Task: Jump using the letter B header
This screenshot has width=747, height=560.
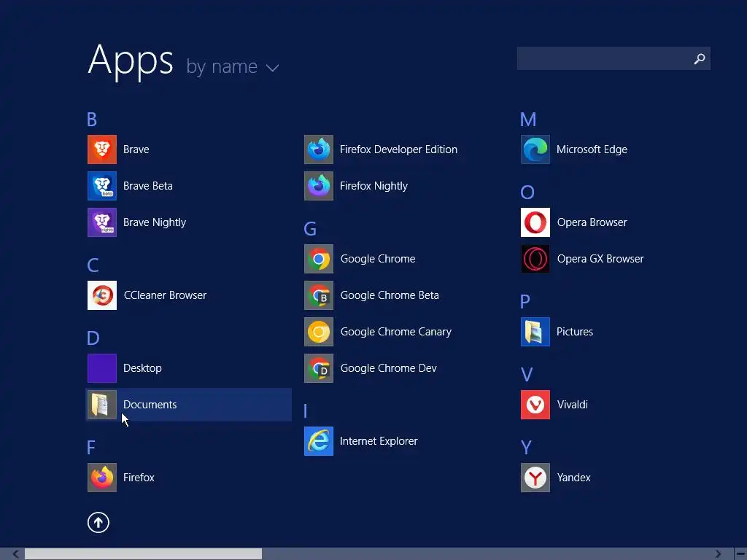Action: click(92, 120)
